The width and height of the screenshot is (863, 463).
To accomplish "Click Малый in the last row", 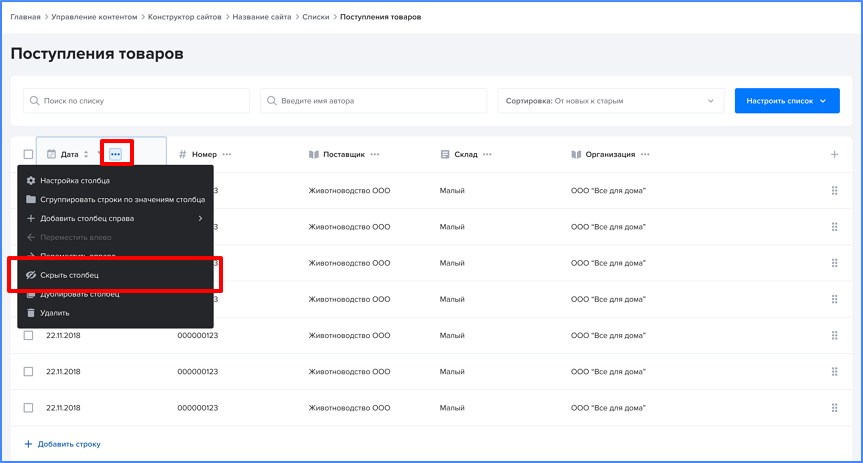I will (x=452, y=408).
